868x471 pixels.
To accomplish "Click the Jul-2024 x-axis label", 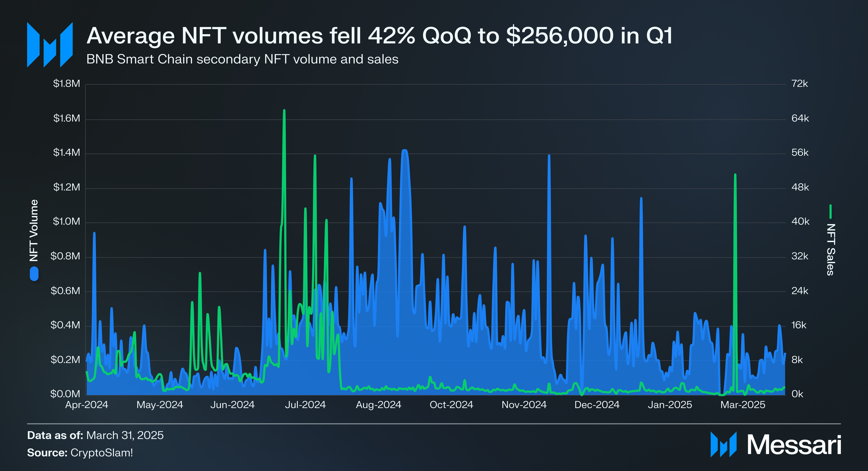I will coord(305,405).
